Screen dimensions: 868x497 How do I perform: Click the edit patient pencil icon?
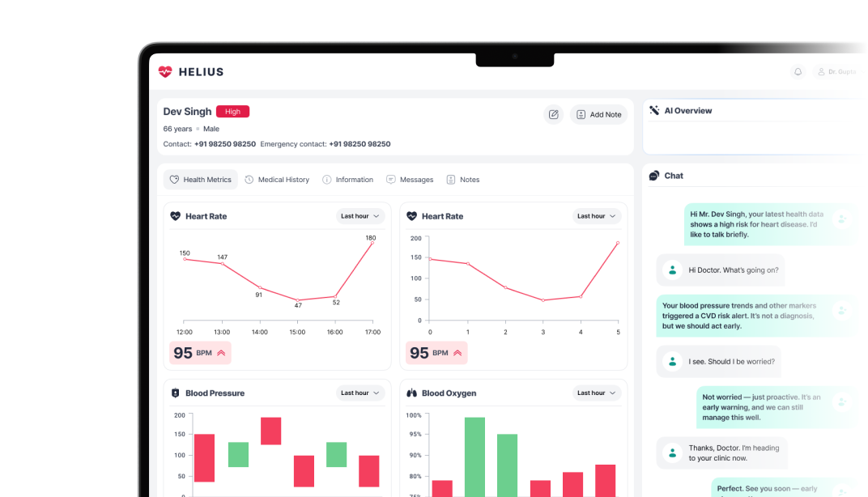pos(553,115)
